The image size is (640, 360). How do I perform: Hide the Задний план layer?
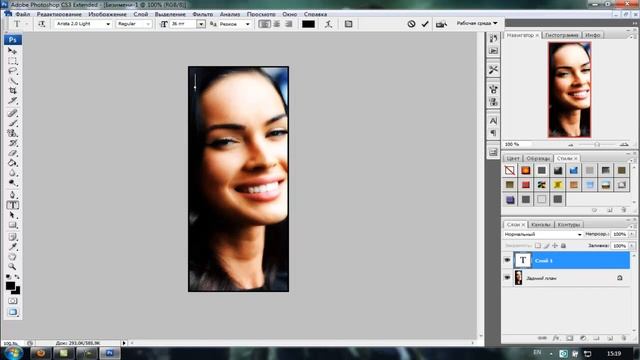point(507,278)
